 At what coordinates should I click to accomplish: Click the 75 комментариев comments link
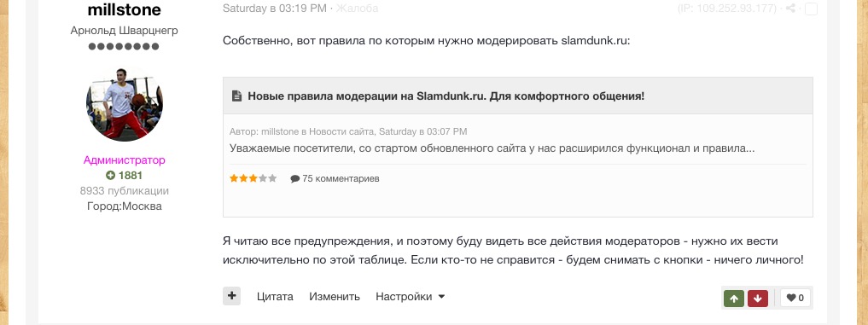[335, 179]
